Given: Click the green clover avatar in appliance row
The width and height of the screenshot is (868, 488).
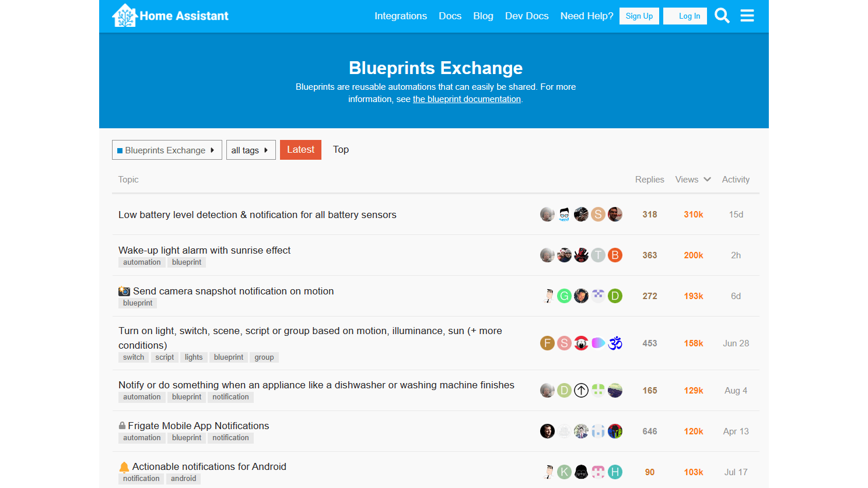Looking at the screenshot, I should (x=598, y=391).
